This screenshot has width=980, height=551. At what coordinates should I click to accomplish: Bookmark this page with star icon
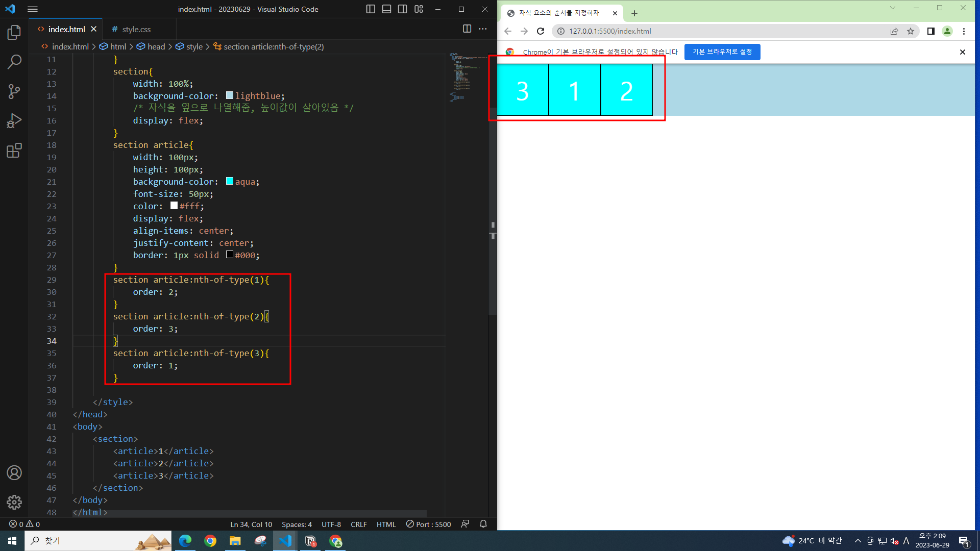pyautogui.click(x=911, y=31)
